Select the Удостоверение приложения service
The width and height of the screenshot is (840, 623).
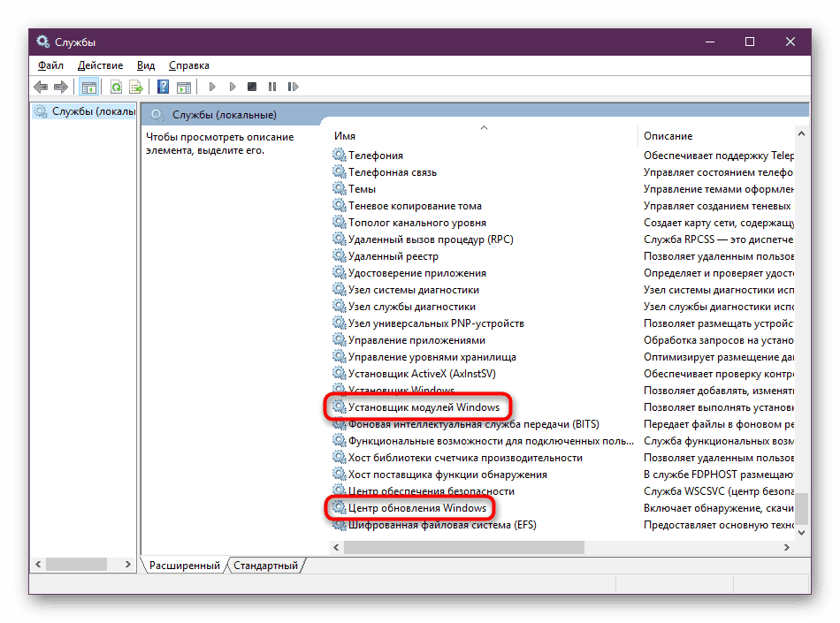pos(416,273)
